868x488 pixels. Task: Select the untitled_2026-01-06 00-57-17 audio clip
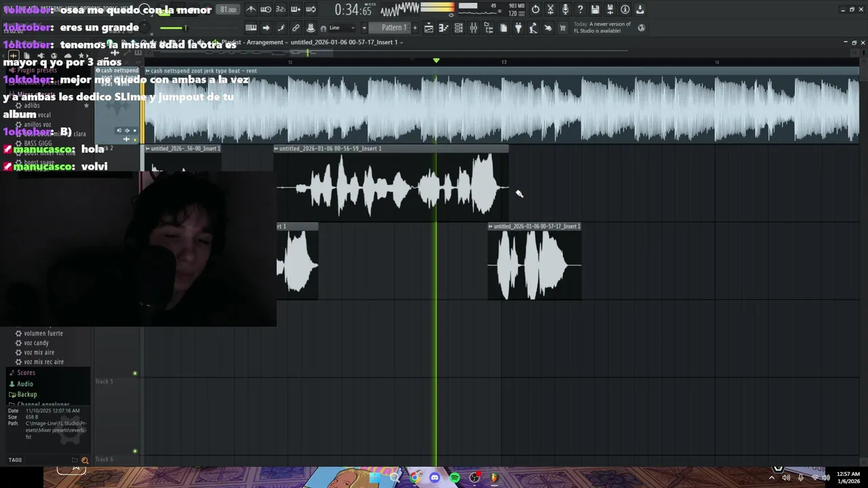tap(534, 262)
